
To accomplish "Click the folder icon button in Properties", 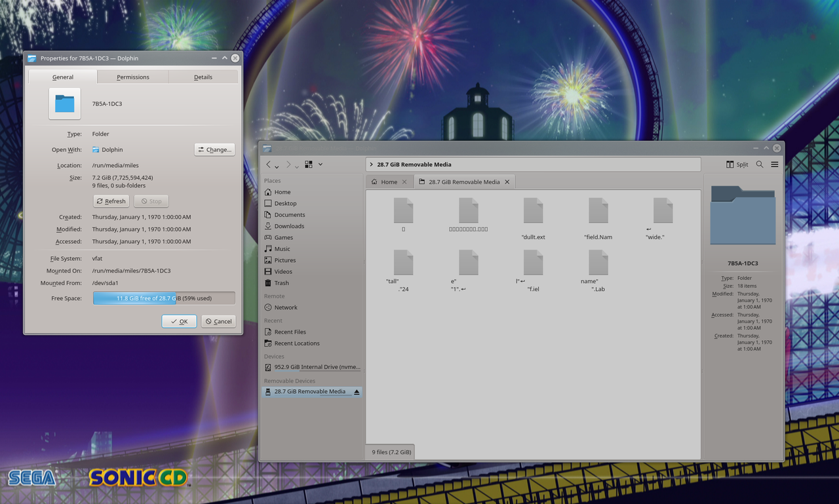I will click(x=64, y=104).
